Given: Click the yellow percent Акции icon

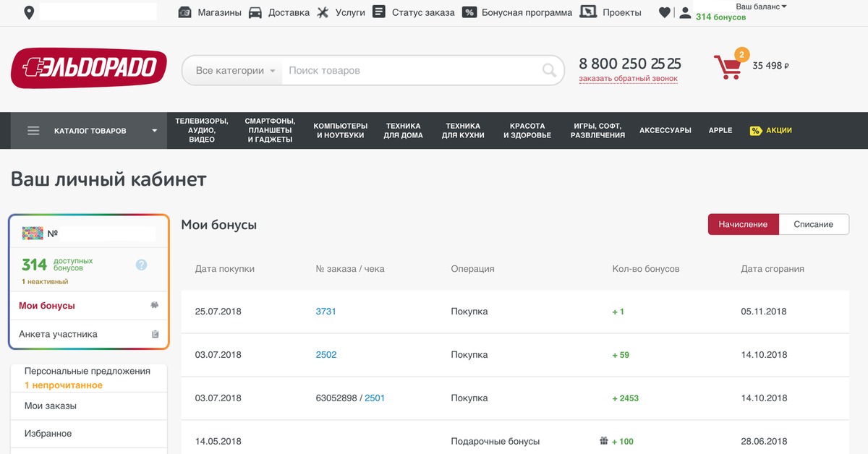Looking at the screenshot, I should [756, 131].
